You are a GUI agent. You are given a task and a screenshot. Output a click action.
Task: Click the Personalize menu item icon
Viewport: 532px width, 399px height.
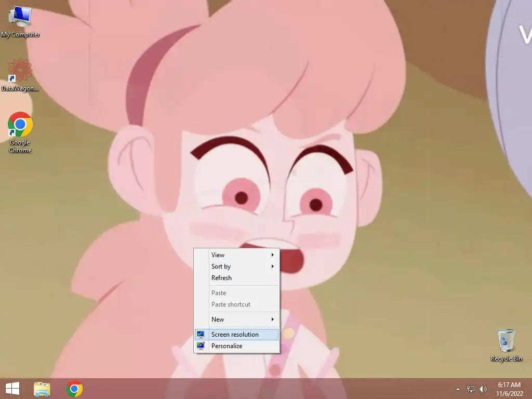[x=201, y=346]
